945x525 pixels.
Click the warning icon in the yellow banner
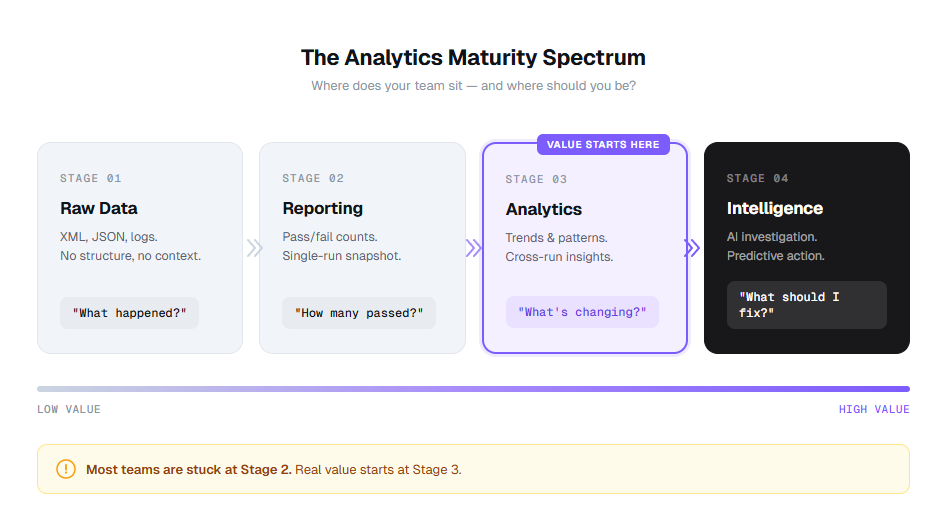[x=66, y=469]
